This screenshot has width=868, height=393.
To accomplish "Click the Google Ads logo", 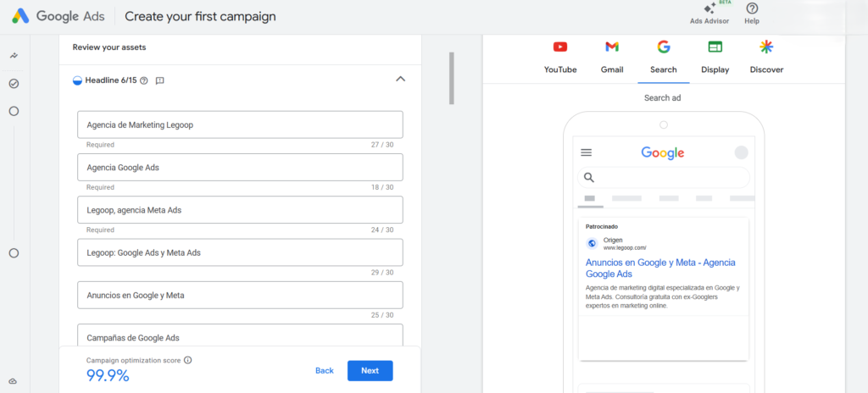I will pos(22,16).
